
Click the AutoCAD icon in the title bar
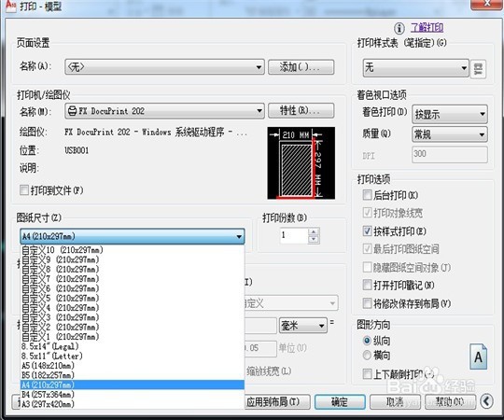10,6
